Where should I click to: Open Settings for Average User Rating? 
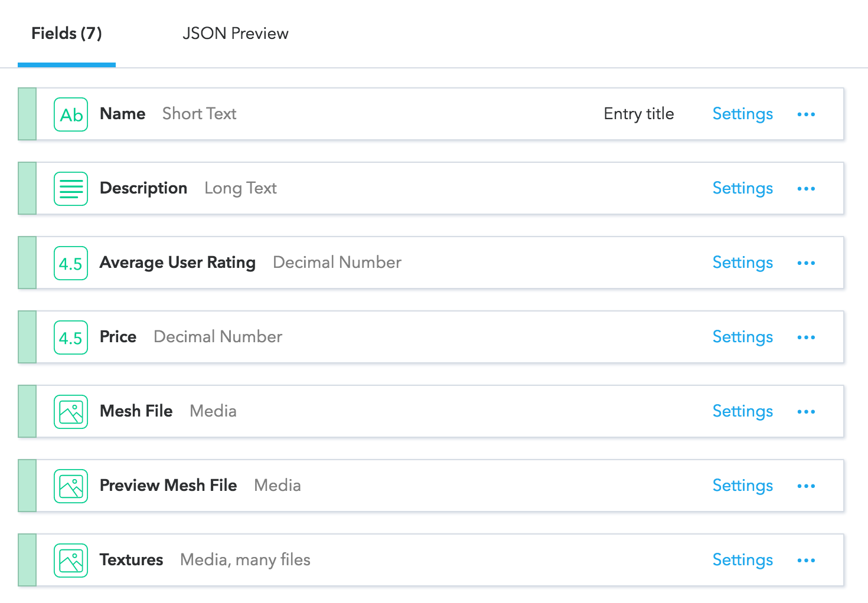742,263
